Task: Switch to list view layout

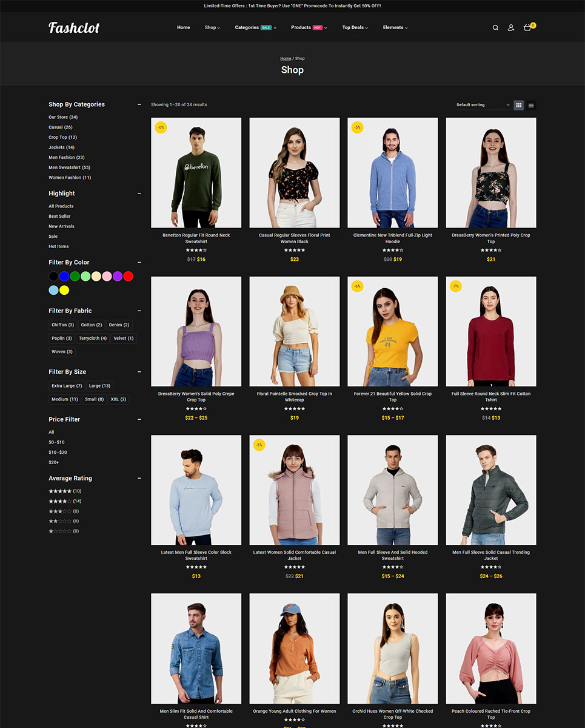Action: coord(531,105)
